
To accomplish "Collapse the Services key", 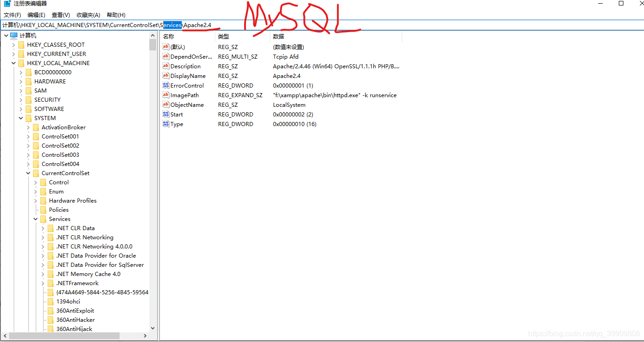I will click(35, 219).
